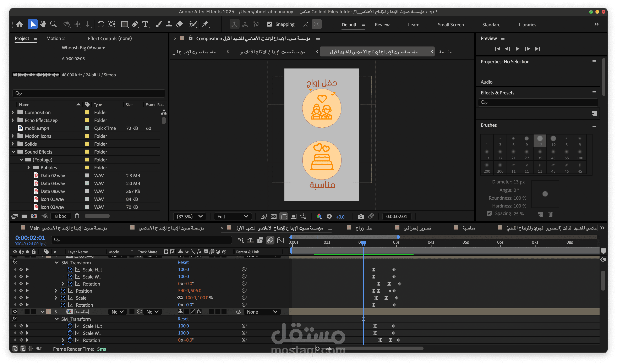
Task: Click Reset for first SM_Transform effect
Action: coord(183,262)
